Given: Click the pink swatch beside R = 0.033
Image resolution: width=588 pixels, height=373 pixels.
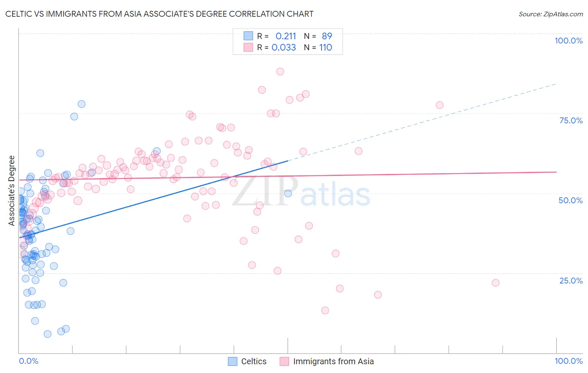Looking at the screenshot, I should click(248, 47).
